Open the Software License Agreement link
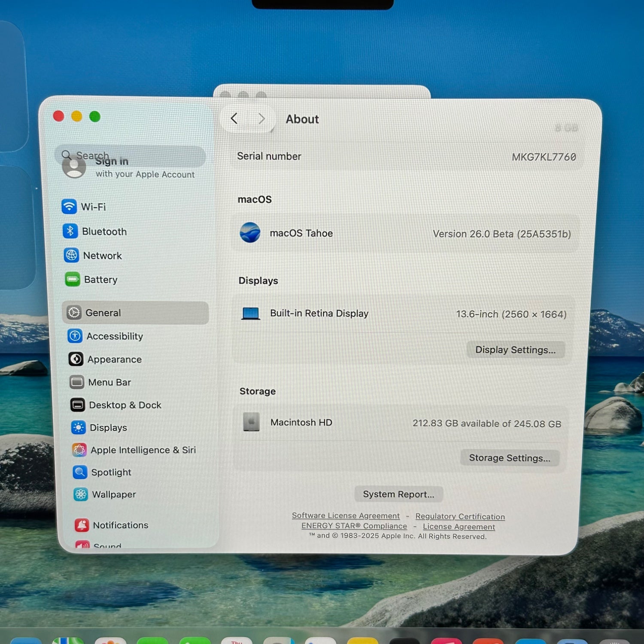Screen dimensions: 644x644 [346, 515]
